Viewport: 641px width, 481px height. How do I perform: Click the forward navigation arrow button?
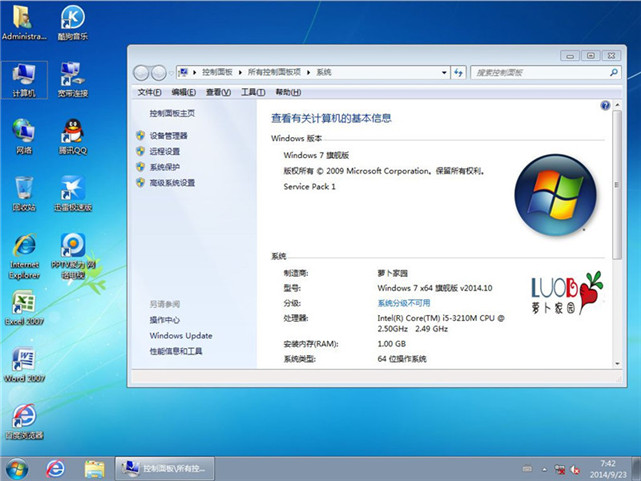[x=158, y=73]
